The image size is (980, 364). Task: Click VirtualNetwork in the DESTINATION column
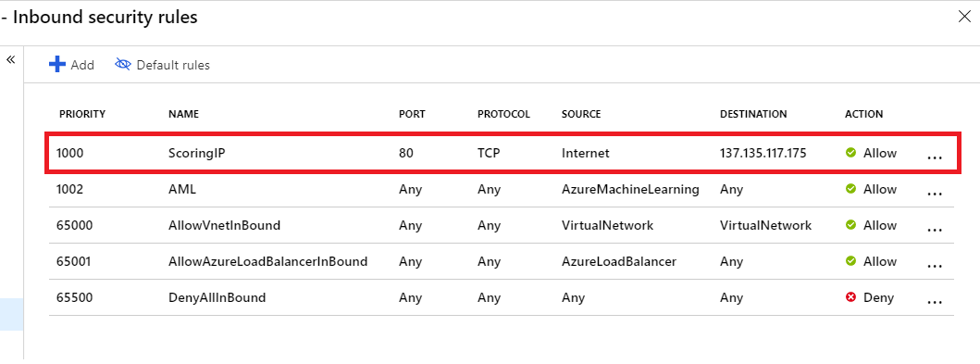(765, 226)
